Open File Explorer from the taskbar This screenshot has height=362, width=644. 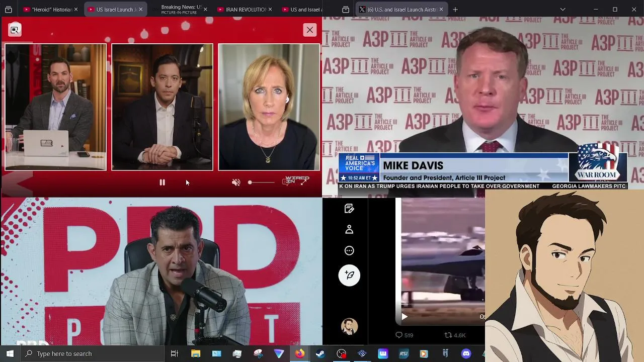pyautogui.click(x=196, y=353)
